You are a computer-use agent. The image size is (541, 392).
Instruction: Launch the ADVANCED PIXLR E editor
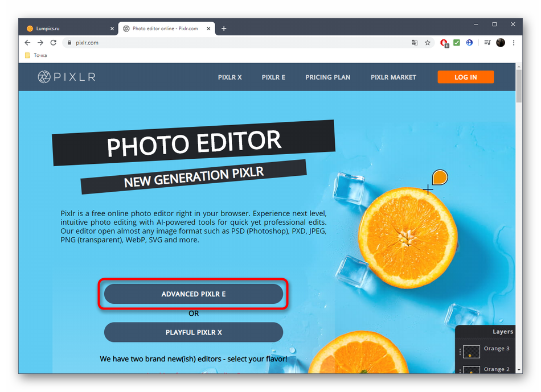pyautogui.click(x=194, y=294)
